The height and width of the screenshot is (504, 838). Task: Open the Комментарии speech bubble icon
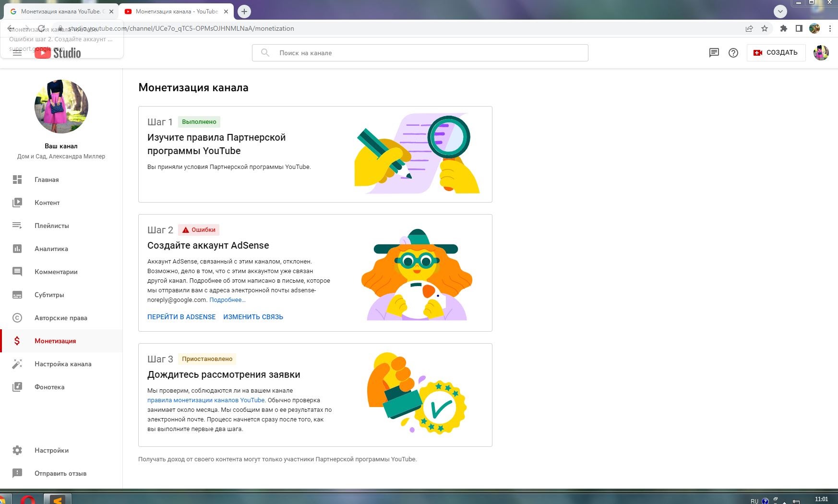17,272
